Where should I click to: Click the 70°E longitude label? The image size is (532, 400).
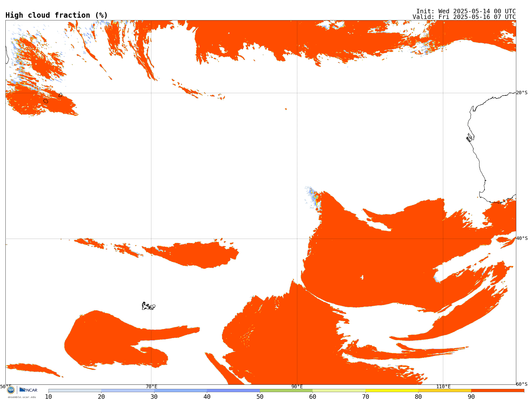151,386
